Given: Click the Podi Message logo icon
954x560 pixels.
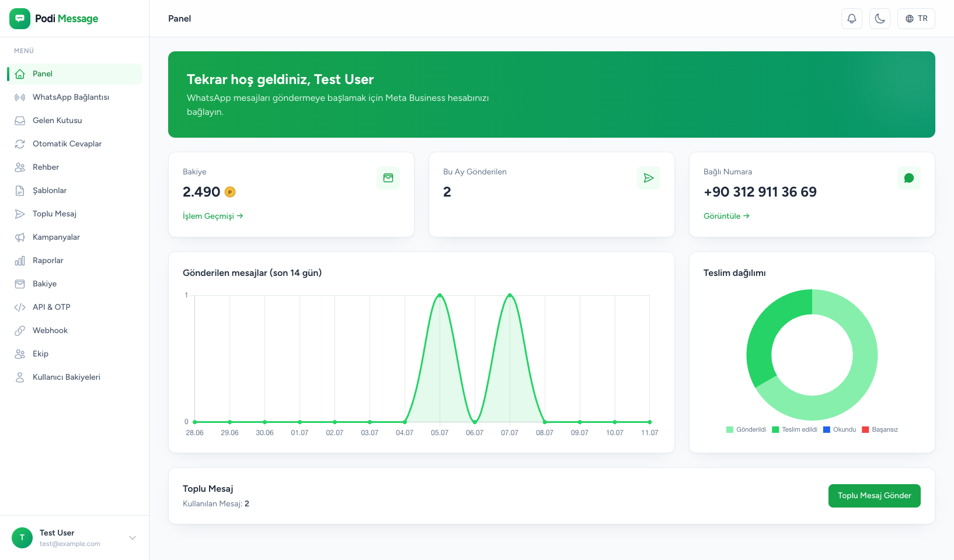Looking at the screenshot, I should [20, 19].
